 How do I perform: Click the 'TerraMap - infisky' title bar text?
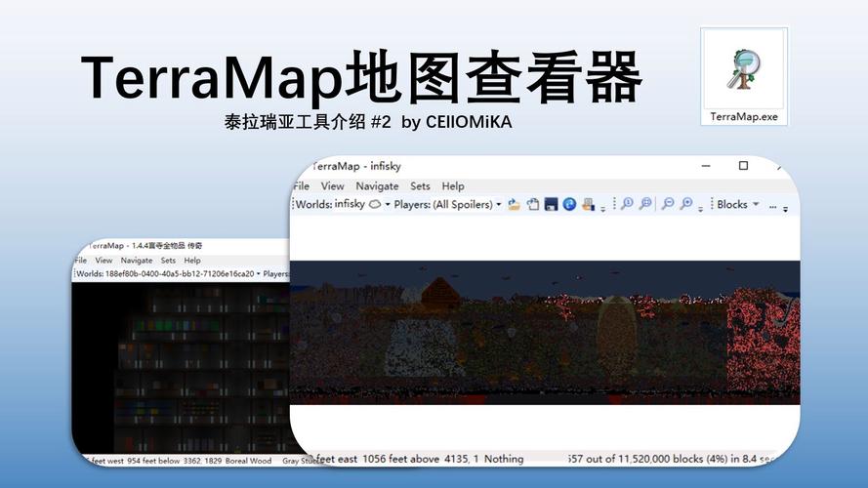356,166
